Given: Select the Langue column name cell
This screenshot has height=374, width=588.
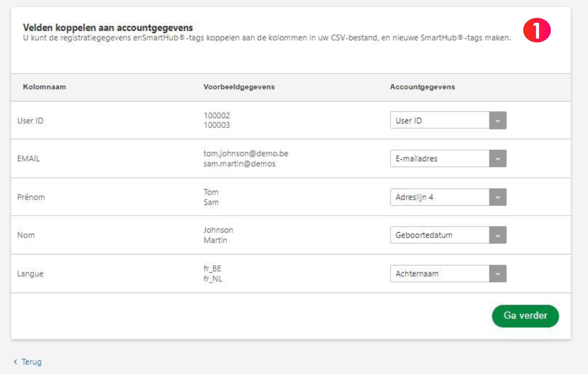Looking at the screenshot, I should pyautogui.click(x=30, y=274).
